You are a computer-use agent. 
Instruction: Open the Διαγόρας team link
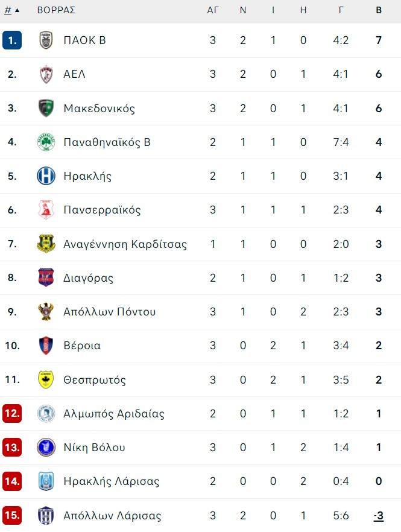88,278
